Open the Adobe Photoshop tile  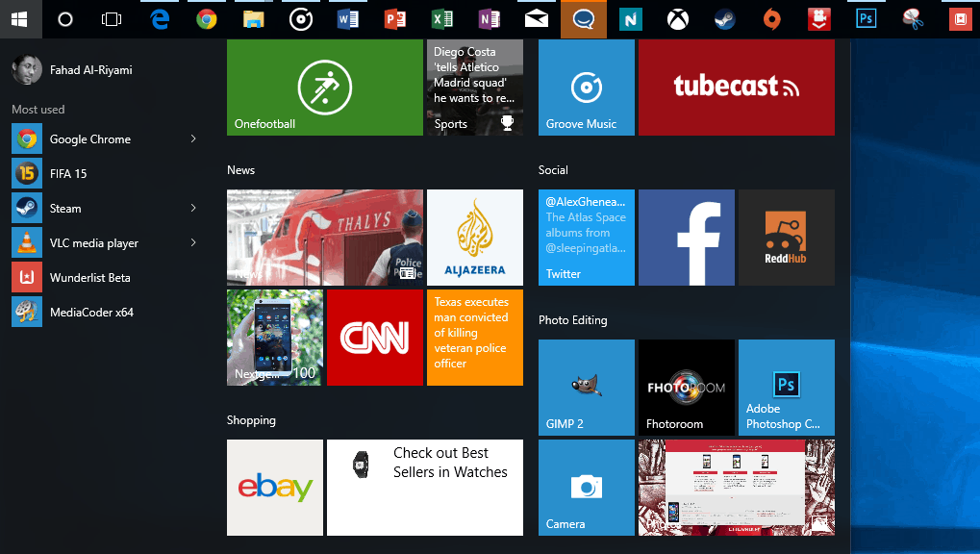[787, 388]
